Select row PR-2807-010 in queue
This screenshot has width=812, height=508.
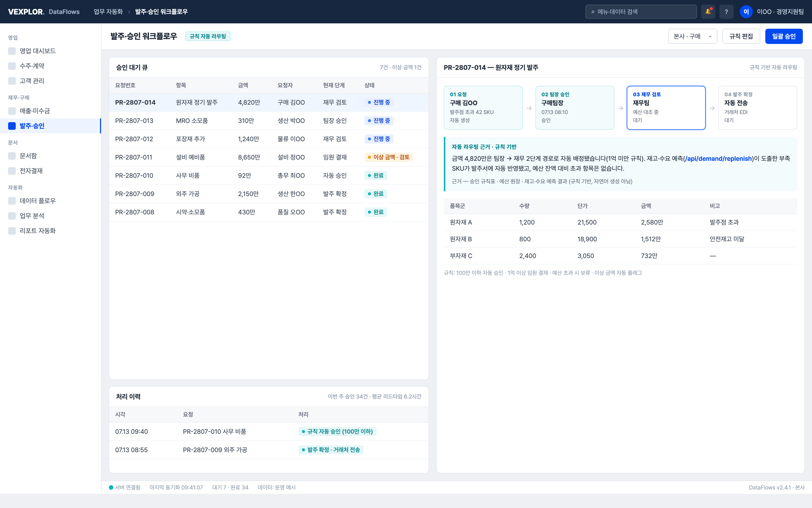[269, 176]
